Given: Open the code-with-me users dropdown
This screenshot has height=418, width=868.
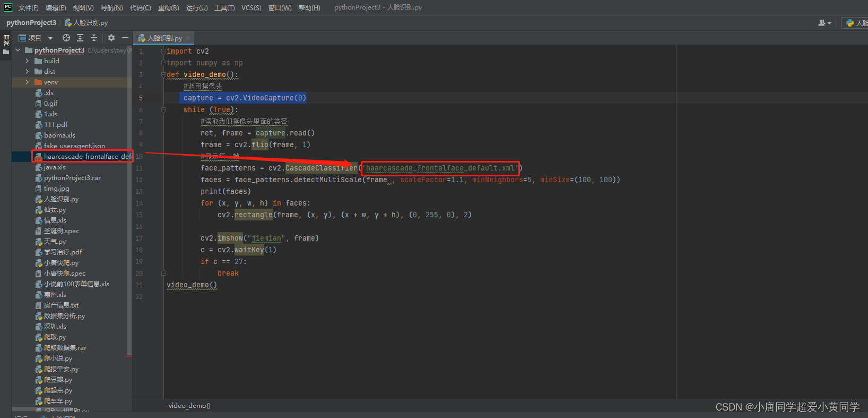Looking at the screenshot, I should [x=824, y=23].
